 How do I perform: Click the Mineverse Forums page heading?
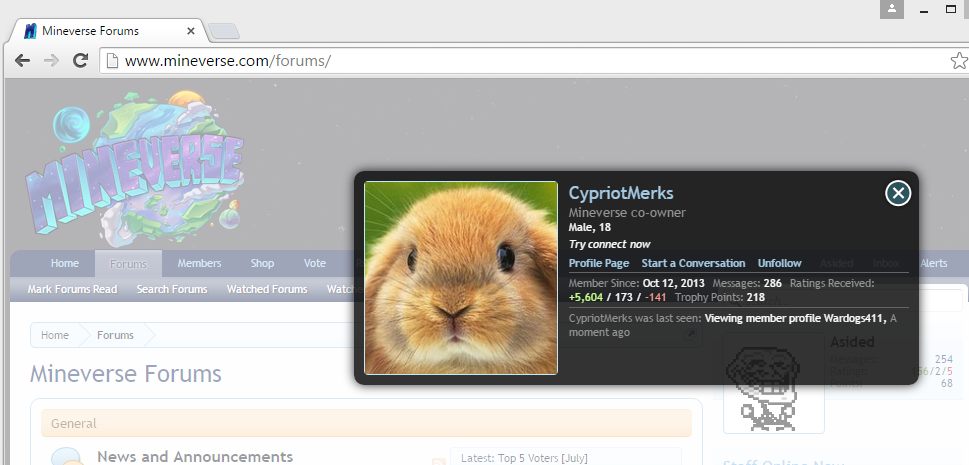pos(126,374)
